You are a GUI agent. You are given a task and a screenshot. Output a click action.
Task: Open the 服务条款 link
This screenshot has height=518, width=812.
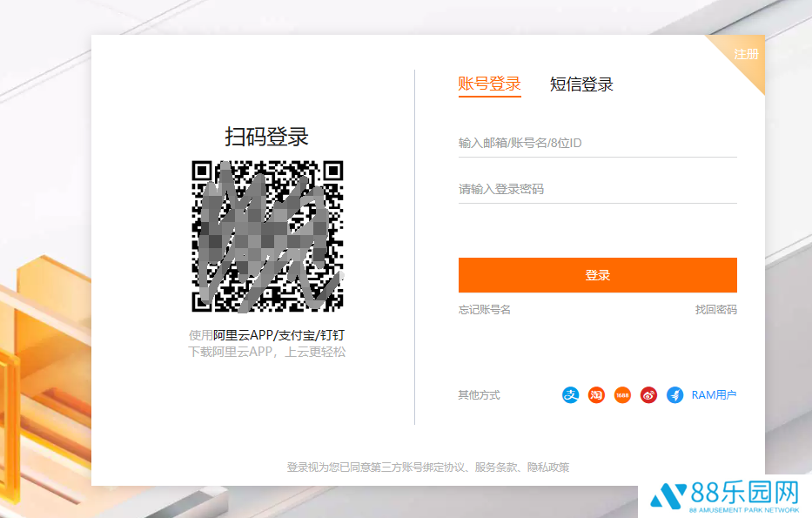[x=496, y=468]
